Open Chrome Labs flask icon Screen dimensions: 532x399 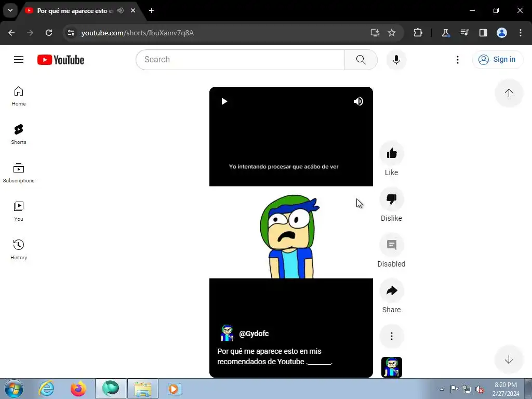[x=445, y=33]
